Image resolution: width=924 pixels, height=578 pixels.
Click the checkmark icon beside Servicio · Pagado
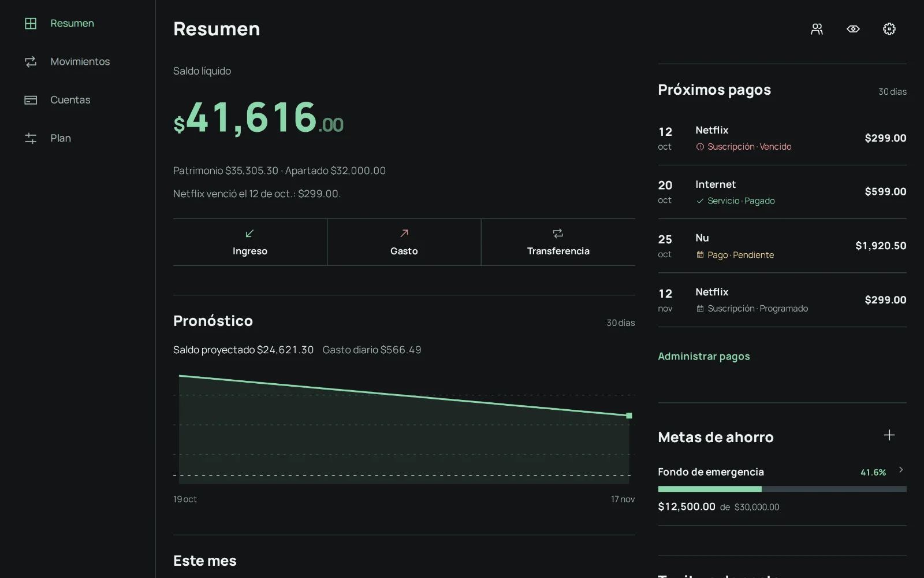pyautogui.click(x=700, y=201)
